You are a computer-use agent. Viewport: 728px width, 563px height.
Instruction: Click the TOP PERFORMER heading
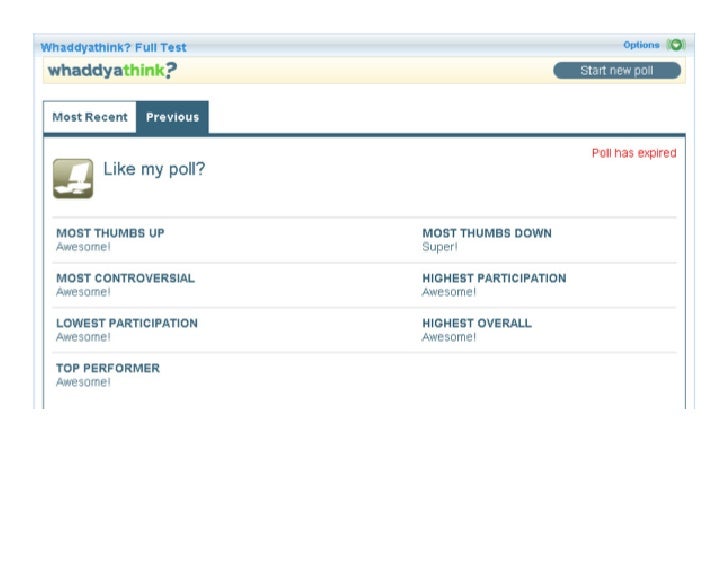(108, 368)
